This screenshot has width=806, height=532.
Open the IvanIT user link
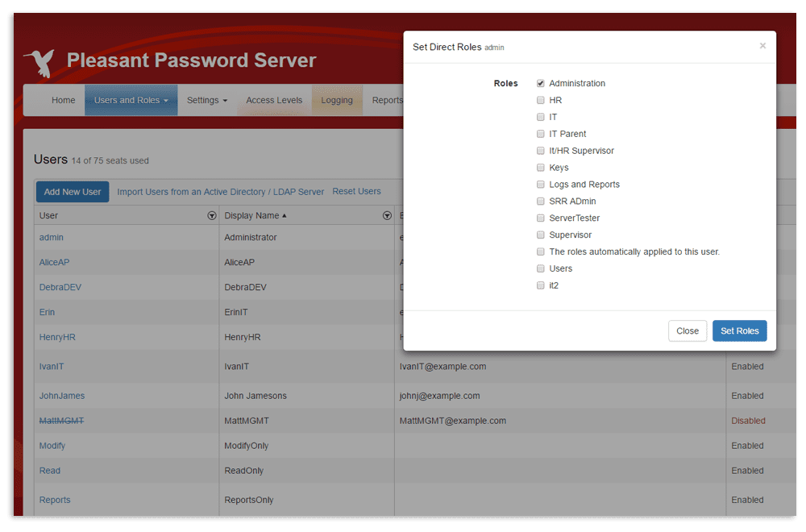52,367
